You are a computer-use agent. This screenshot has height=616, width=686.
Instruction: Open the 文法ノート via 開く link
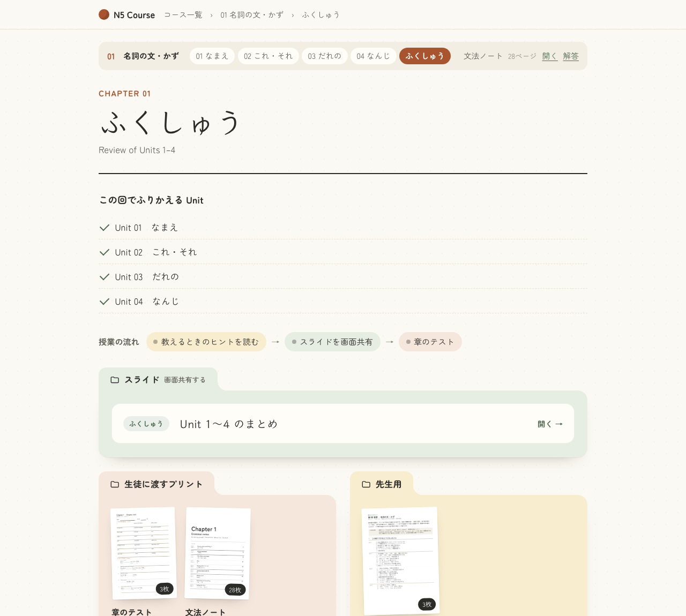[x=550, y=56]
